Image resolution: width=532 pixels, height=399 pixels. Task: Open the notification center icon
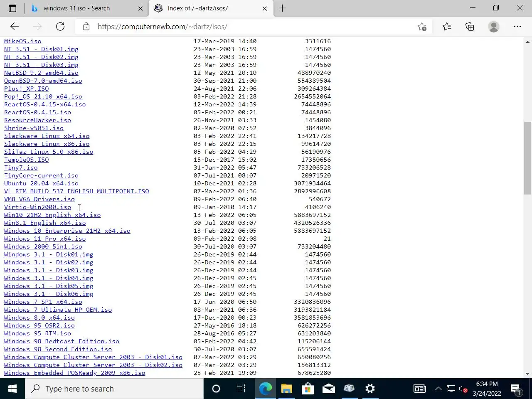click(516, 389)
